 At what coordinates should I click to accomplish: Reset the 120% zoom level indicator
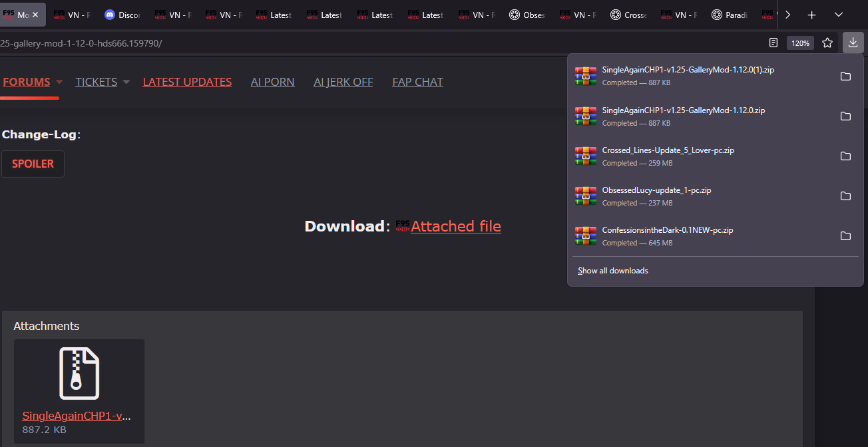800,43
